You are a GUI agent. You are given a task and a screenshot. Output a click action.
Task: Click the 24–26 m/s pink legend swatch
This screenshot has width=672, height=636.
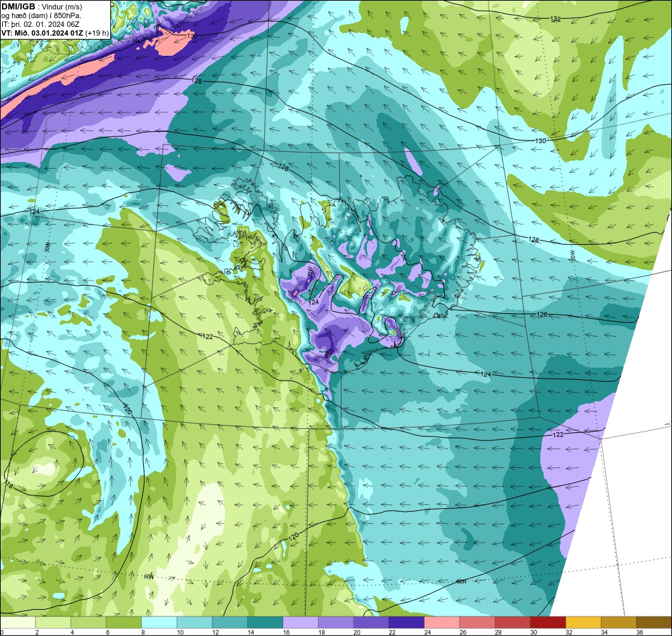pos(442,623)
